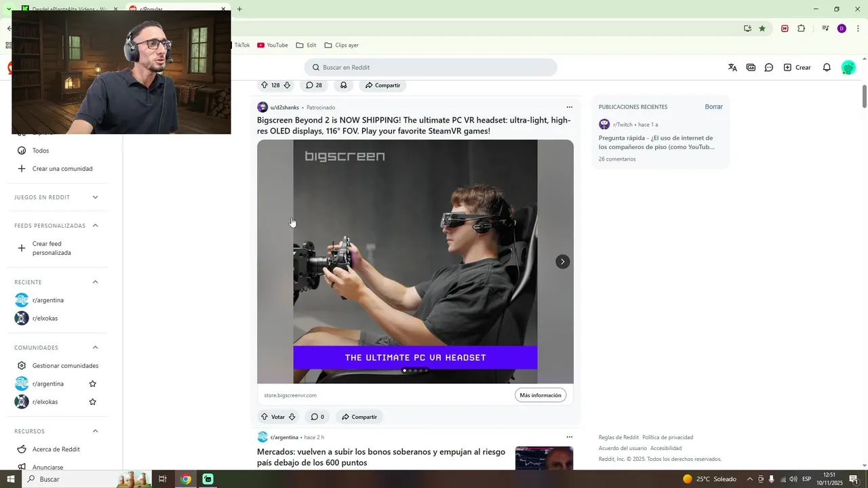Open the TikTok bookmark
This screenshot has width=868, height=488.
[x=242, y=45]
